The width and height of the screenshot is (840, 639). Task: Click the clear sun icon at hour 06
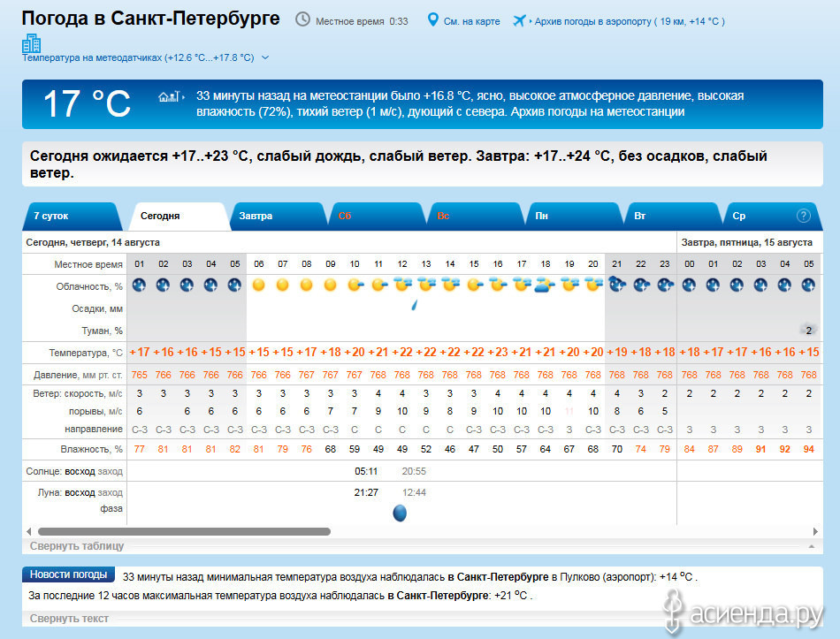[x=258, y=285]
